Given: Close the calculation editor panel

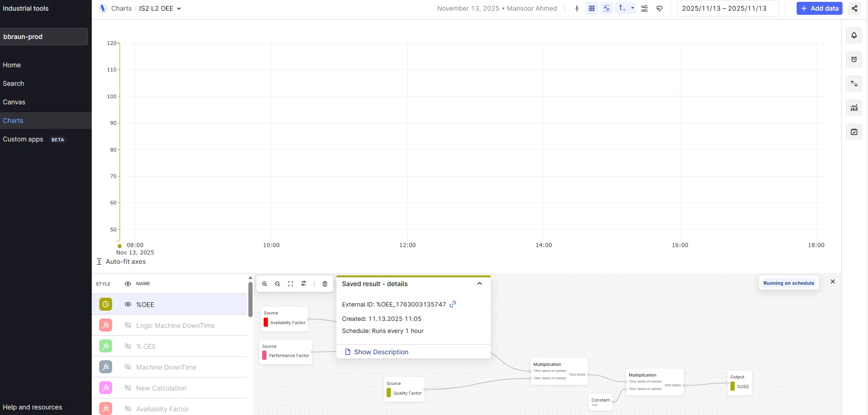Looking at the screenshot, I should (x=833, y=281).
